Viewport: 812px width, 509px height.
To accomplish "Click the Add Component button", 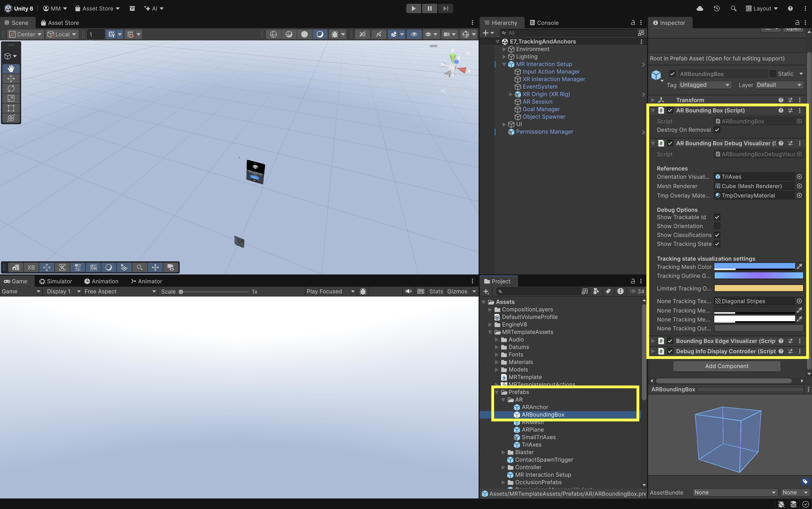I will click(x=726, y=366).
